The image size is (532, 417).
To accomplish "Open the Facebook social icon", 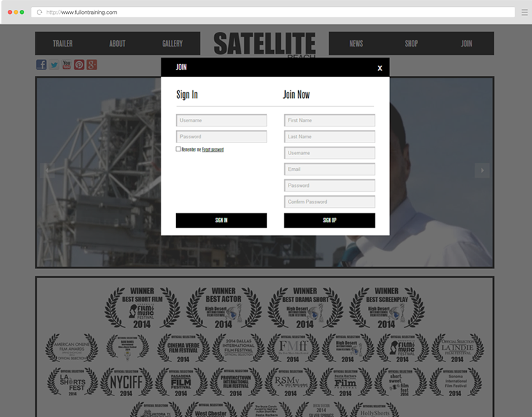I will coord(41,65).
